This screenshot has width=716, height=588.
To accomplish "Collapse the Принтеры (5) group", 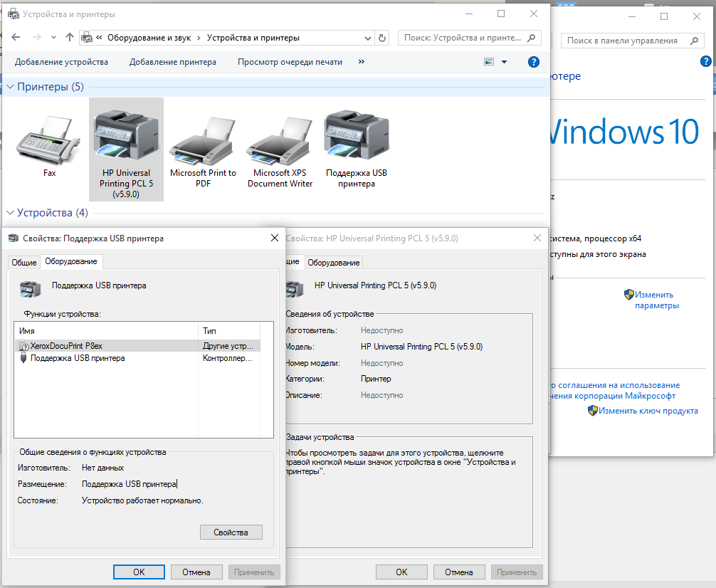I will coord(11,87).
